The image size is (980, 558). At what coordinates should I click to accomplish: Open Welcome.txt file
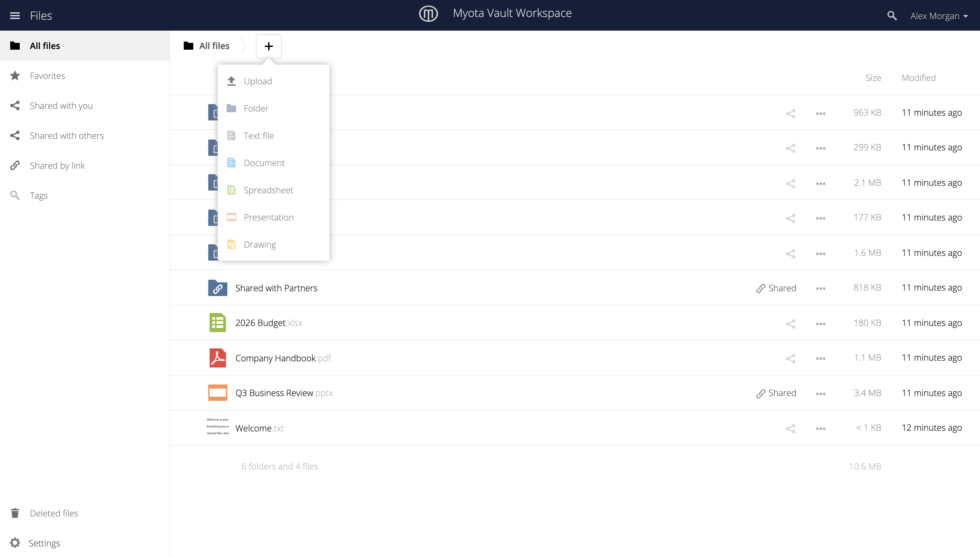260,428
